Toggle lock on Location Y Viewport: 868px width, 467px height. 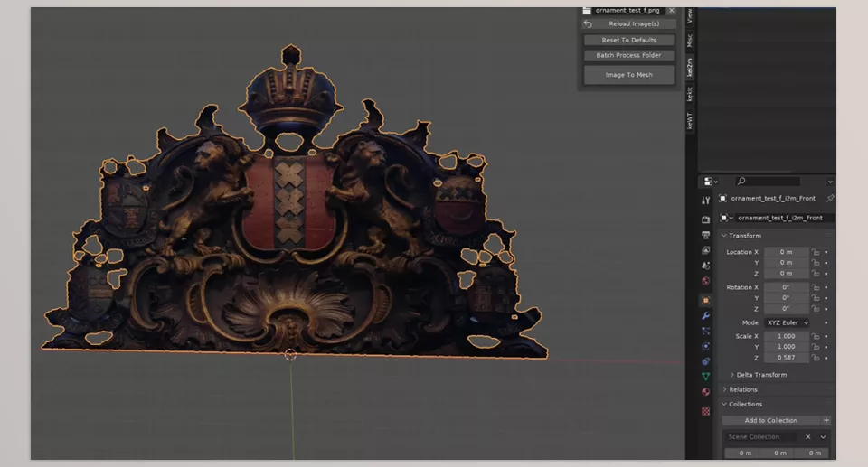[816, 262]
